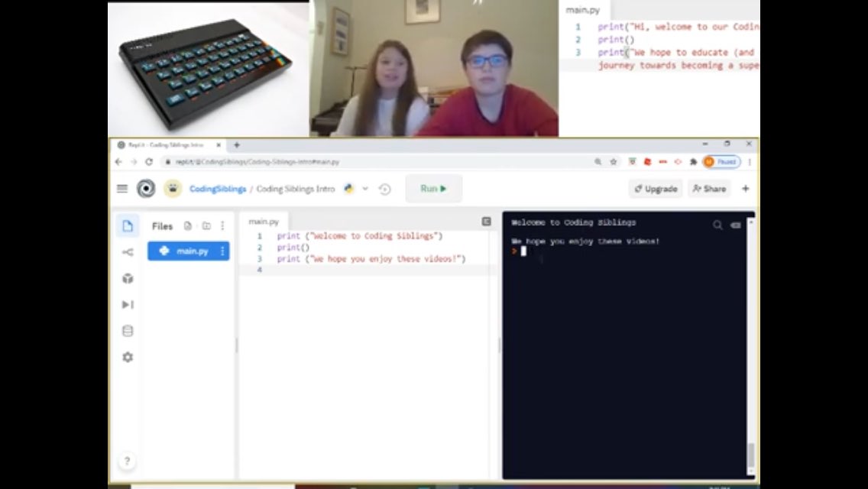Click the console scrollbar thumb
This screenshot has height=489, width=868.
pyautogui.click(x=751, y=455)
